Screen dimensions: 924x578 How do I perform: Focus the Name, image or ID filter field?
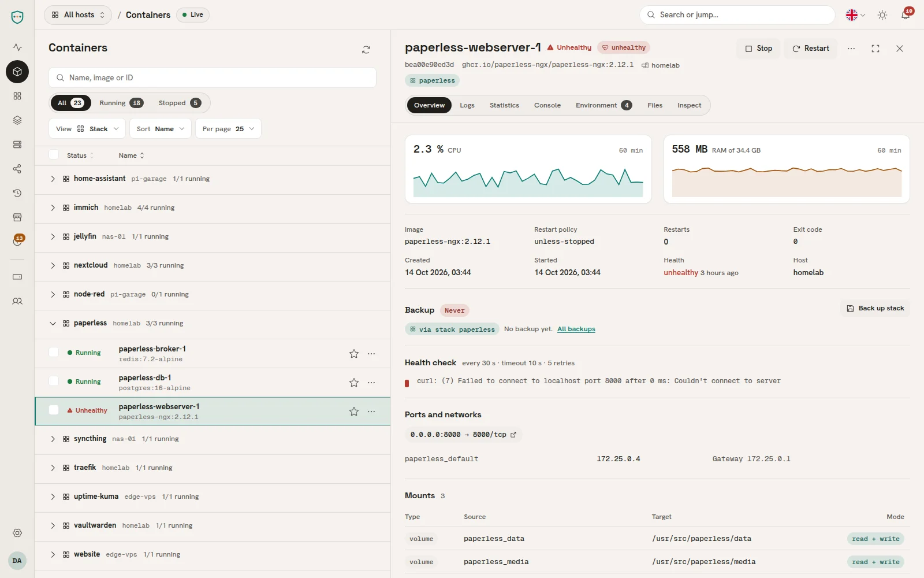[213, 78]
